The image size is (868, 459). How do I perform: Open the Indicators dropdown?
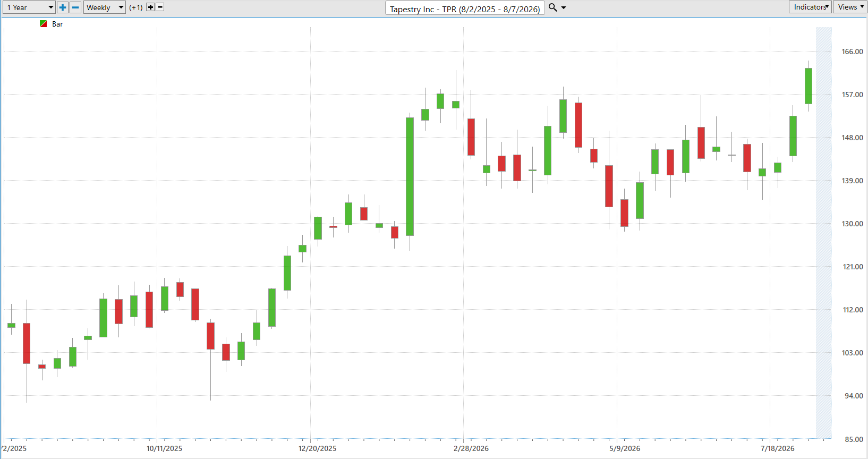(810, 7)
